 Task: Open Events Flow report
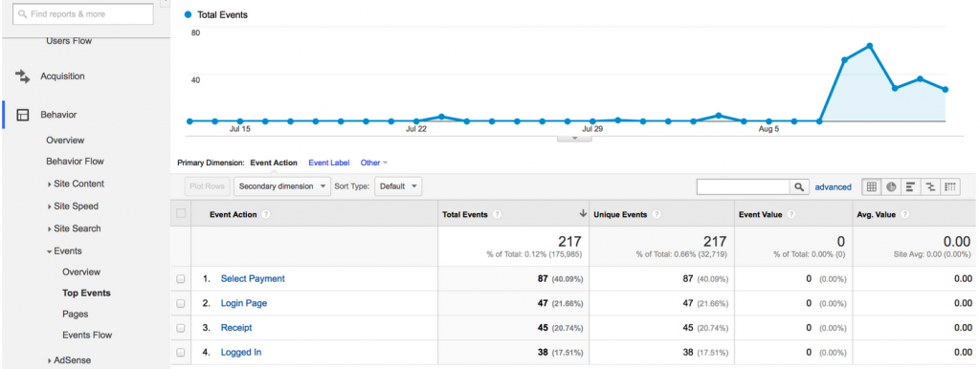pos(87,336)
